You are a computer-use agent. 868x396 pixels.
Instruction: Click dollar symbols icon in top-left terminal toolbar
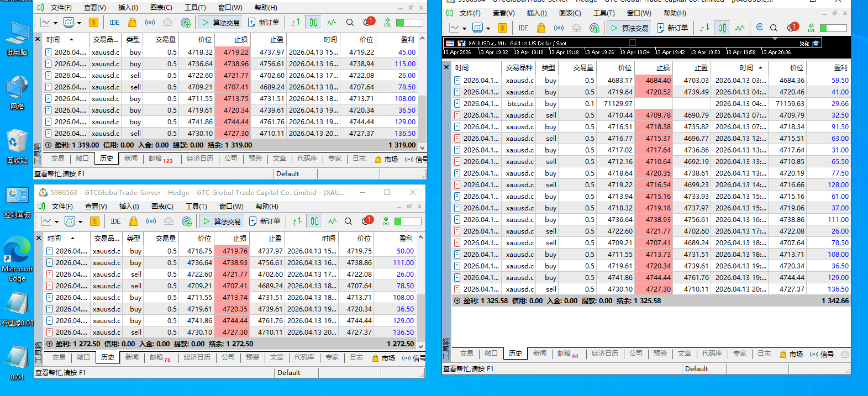click(93, 23)
